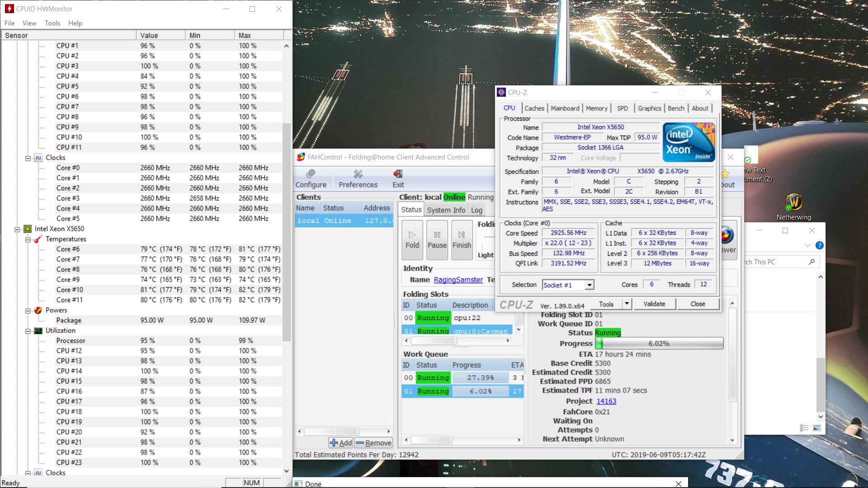Collapse the Clocks tree node in HWMonitor
The height and width of the screenshot is (488, 868).
pos(28,158)
